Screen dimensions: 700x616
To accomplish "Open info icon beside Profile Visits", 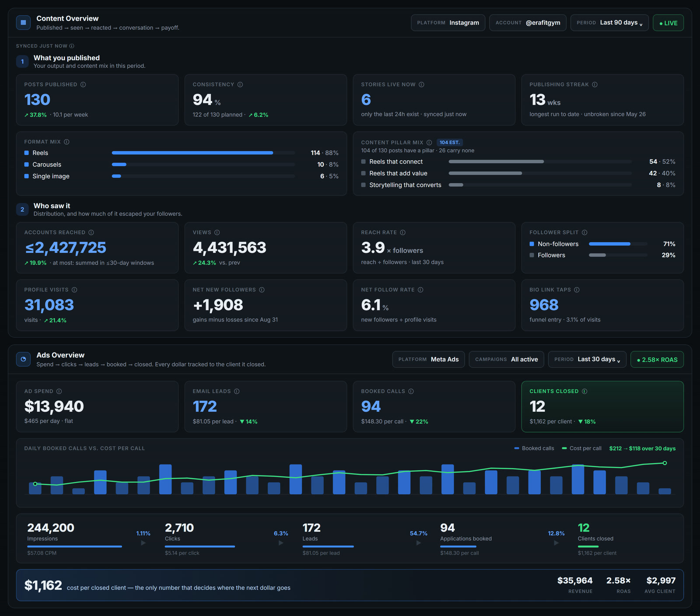I will pos(74,290).
